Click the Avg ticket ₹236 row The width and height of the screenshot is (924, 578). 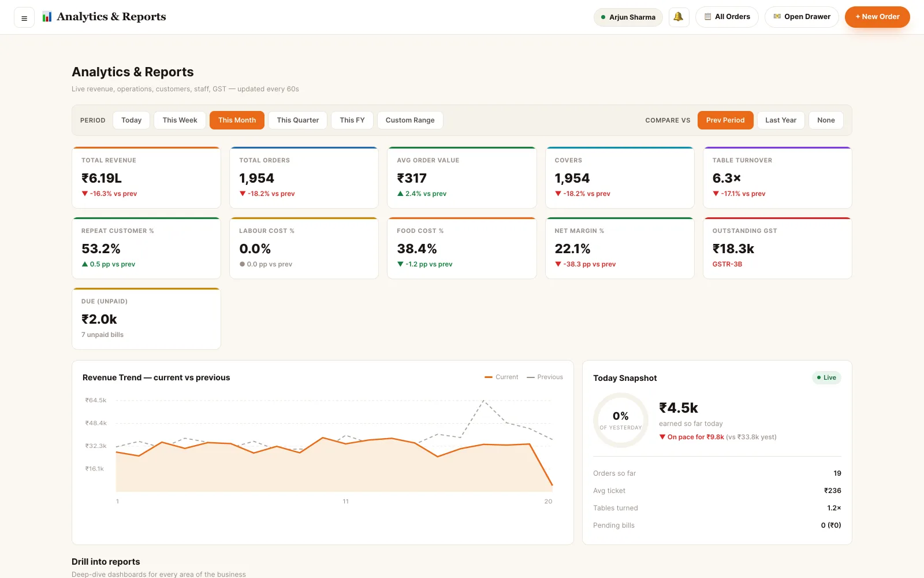(717, 491)
